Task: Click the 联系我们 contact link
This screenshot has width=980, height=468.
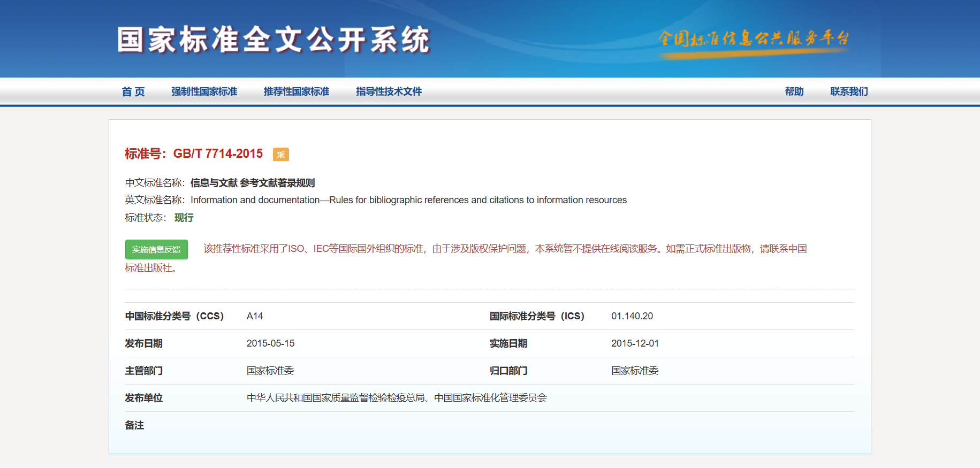Action: 849,91
